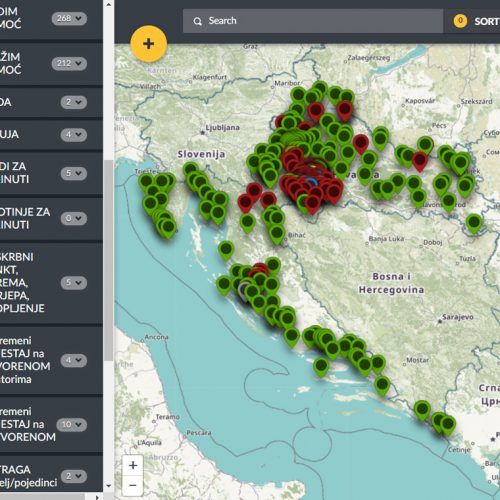
Task: Click the Teramo label
Action: click(168, 417)
